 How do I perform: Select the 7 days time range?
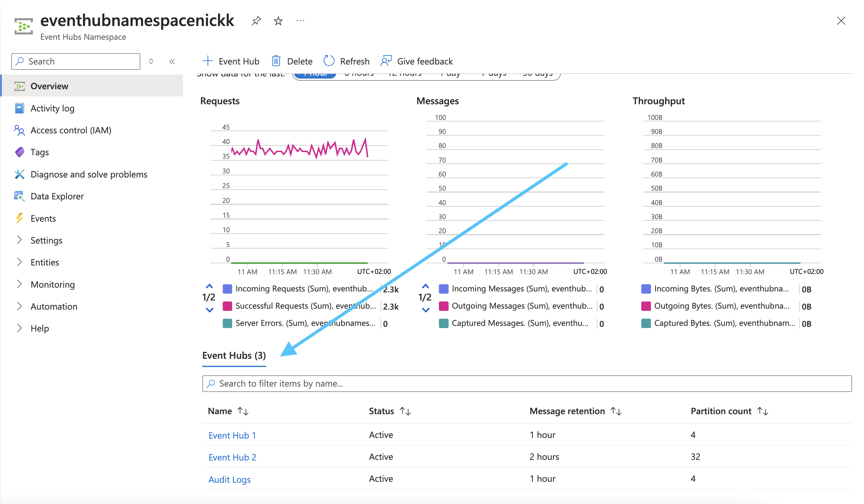pyautogui.click(x=494, y=73)
